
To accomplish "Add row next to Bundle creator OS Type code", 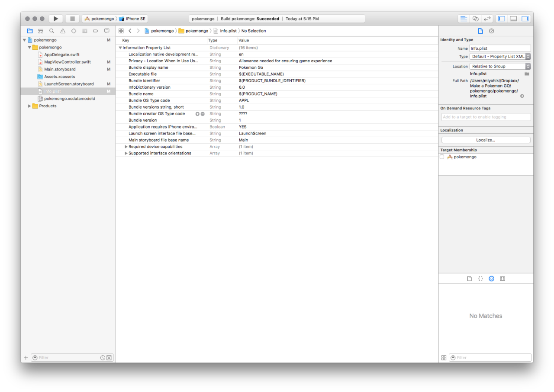I will [x=197, y=114].
